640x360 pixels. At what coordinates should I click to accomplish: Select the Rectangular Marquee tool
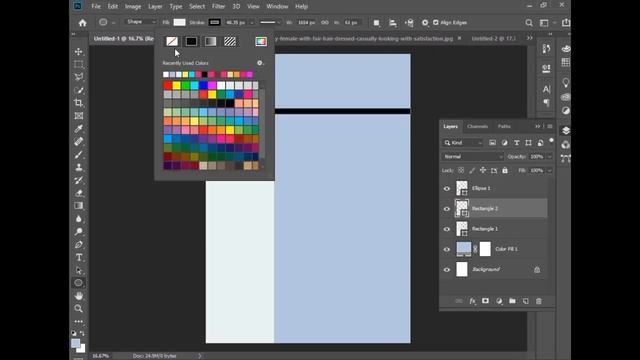click(x=79, y=64)
